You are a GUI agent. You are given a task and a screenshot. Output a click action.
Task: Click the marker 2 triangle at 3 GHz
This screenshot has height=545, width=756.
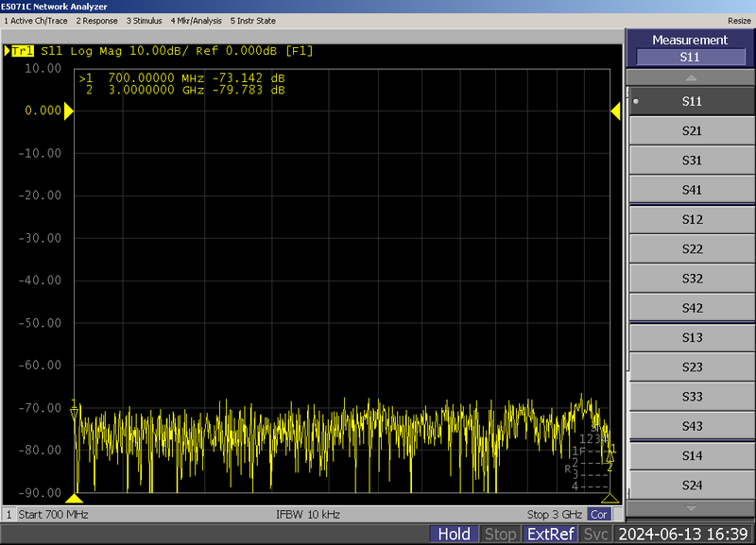coord(610,457)
